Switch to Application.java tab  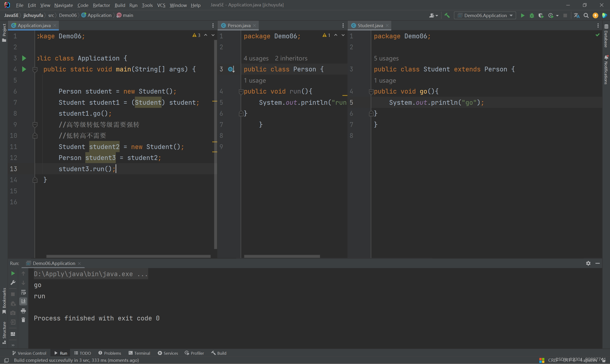34,25
